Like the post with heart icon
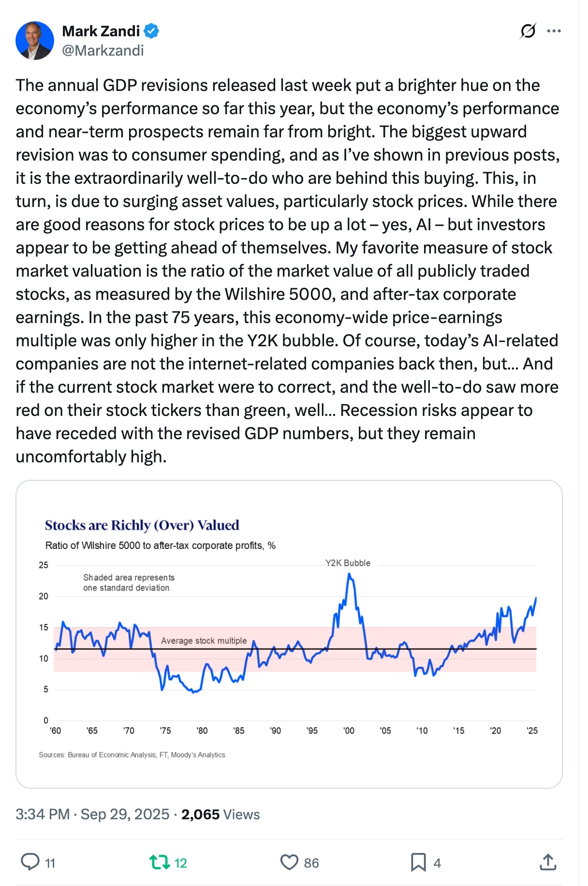This screenshot has width=588, height=886. [289, 862]
